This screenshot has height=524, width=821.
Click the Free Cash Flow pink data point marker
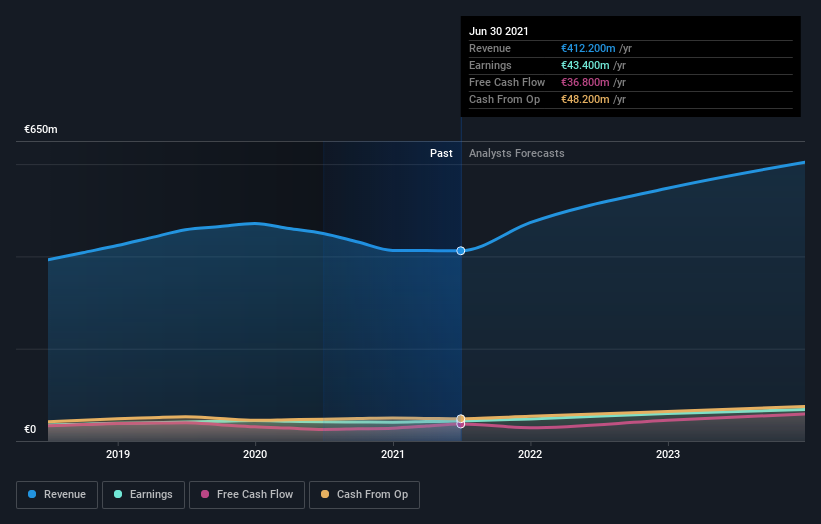(461, 425)
